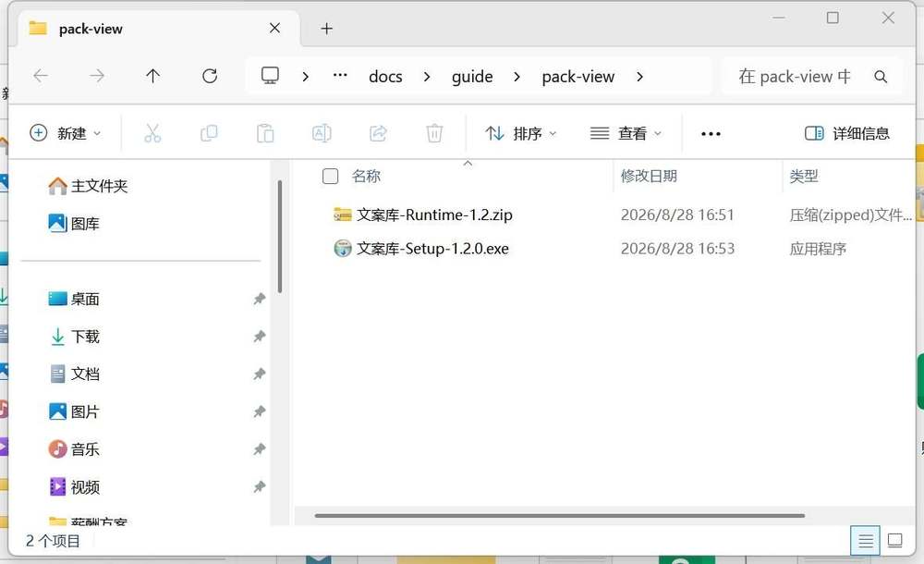Open 桌面 in the sidebar
924x564 pixels.
click(x=74, y=299)
